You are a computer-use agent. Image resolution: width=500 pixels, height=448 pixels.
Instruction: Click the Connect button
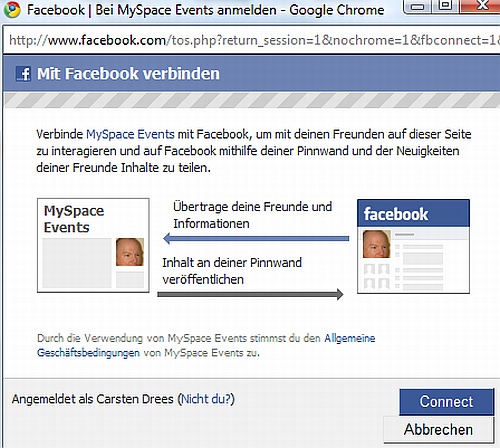446,402
